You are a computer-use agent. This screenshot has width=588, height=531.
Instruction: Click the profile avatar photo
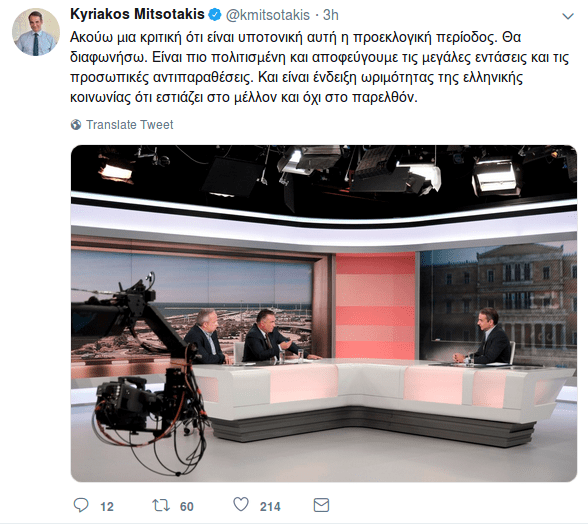36,32
